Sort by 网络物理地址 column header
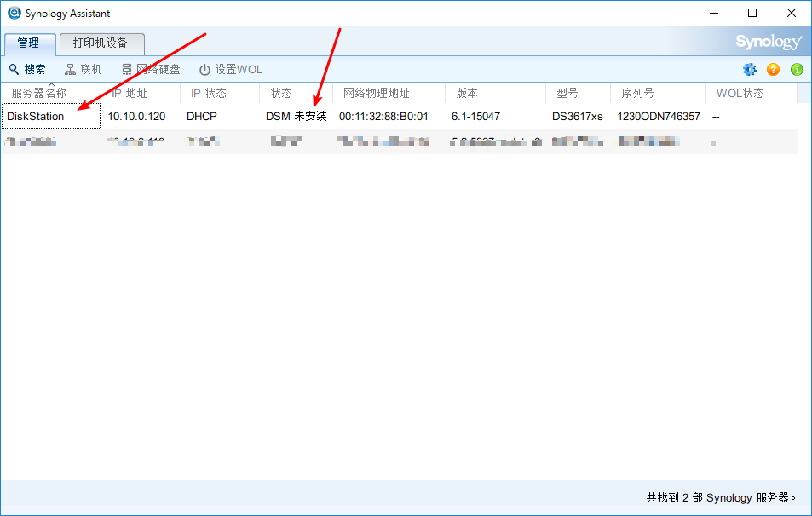Image resolution: width=812 pixels, height=516 pixels. tap(389, 93)
